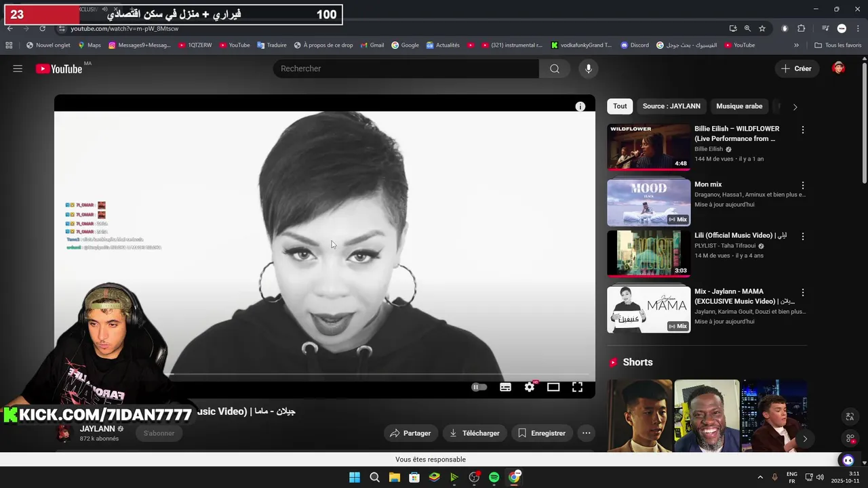
Task: Click the Enregistrer button
Action: click(x=541, y=433)
